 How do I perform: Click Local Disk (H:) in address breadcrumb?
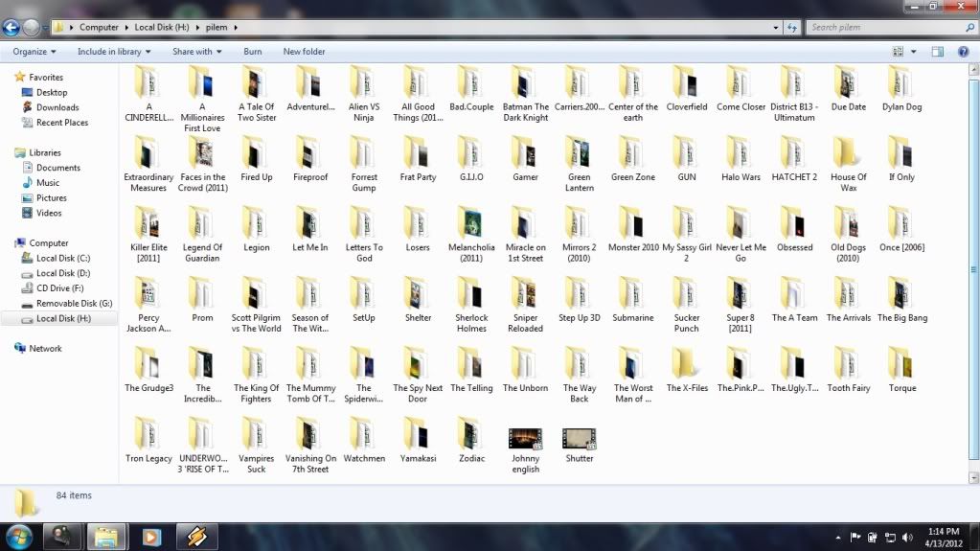[161, 28]
